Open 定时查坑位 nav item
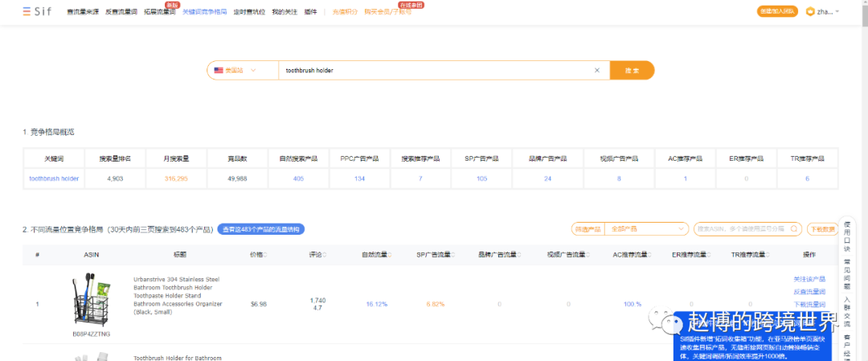Viewport: 868px width, 361px height. [249, 11]
